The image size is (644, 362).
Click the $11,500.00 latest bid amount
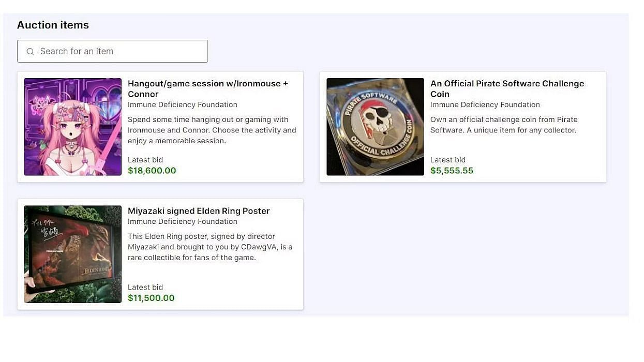pos(151,298)
